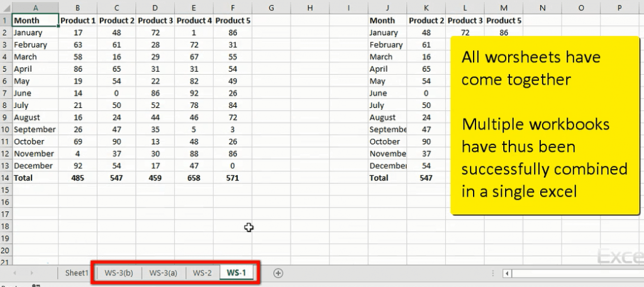Select cell K9 with value 24 in column K
The image size is (644, 287).
426,117
